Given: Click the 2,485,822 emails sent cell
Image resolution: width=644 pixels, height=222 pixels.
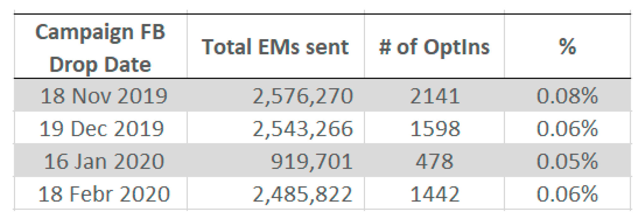Looking at the screenshot, I should (303, 194).
